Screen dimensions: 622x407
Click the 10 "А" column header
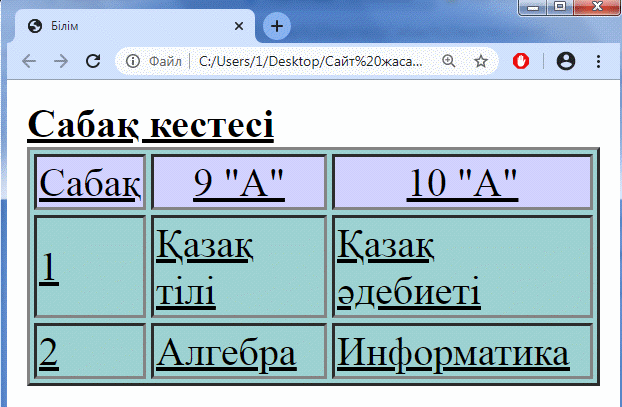[463, 182]
